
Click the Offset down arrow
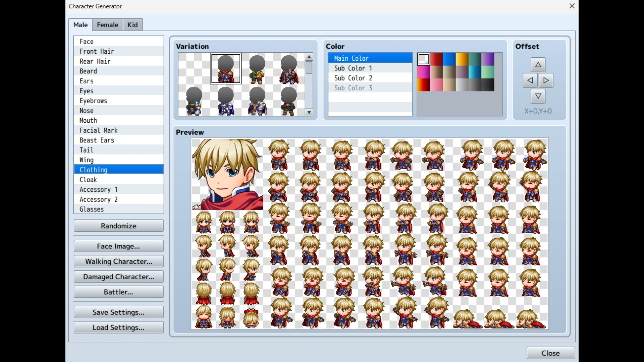pyautogui.click(x=537, y=96)
